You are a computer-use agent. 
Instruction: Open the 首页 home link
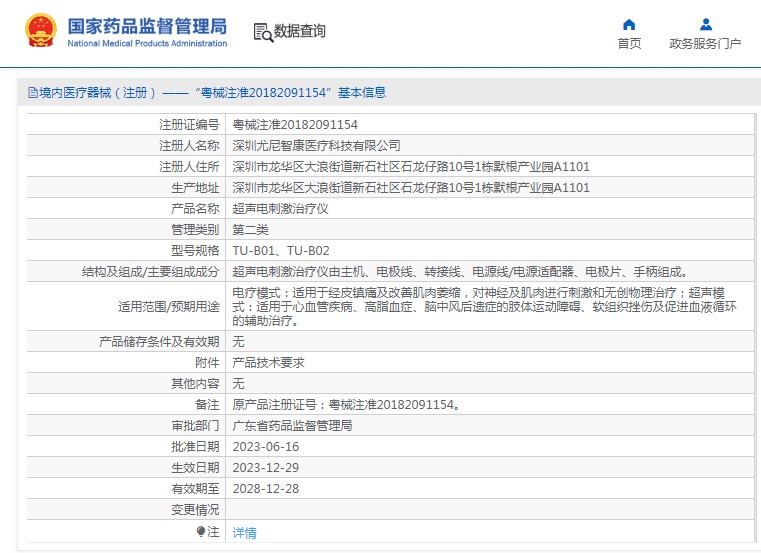[629, 43]
